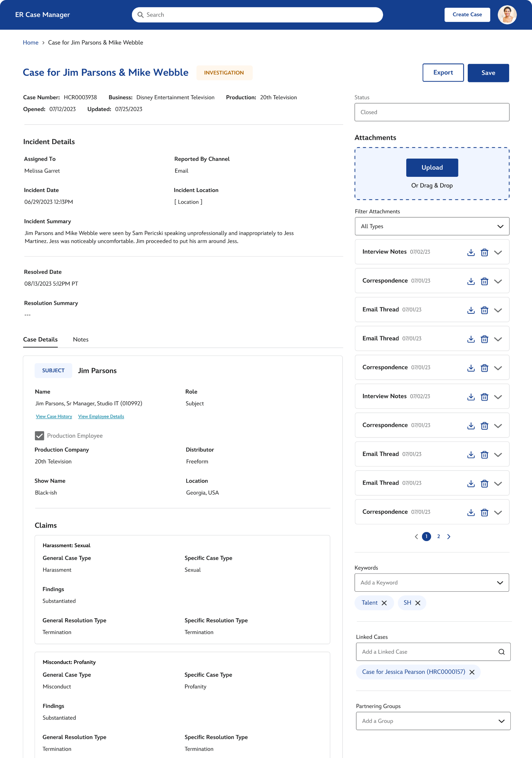Open the View Case History link
The image size is (532, 758).
coord(54,416)
